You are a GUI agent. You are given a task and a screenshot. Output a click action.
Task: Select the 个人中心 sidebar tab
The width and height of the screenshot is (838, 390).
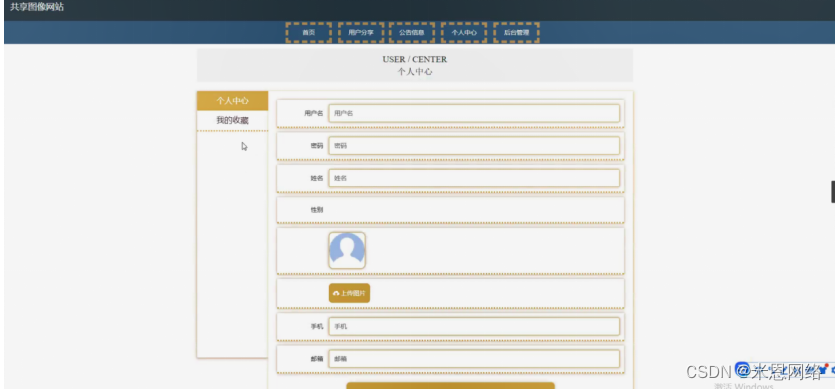[x=232, y=101]
